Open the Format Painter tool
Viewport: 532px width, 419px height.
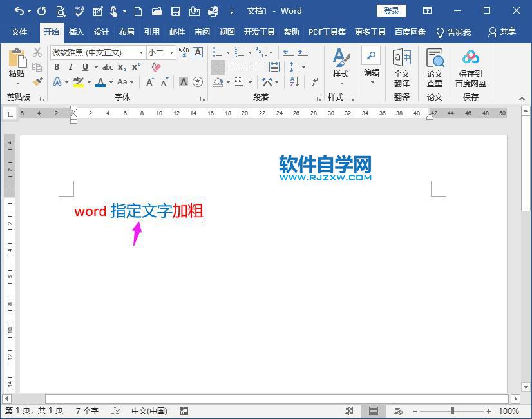37,82
